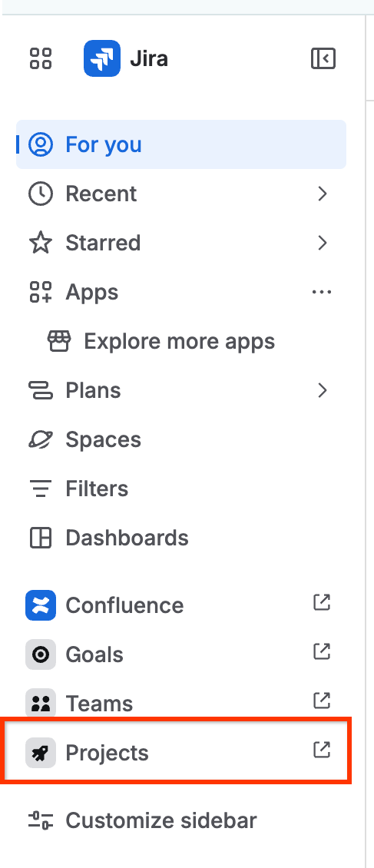Screen dimensions: 374x868
Task: Expand the Plans chevron arrow
Action: pos(323,391)
